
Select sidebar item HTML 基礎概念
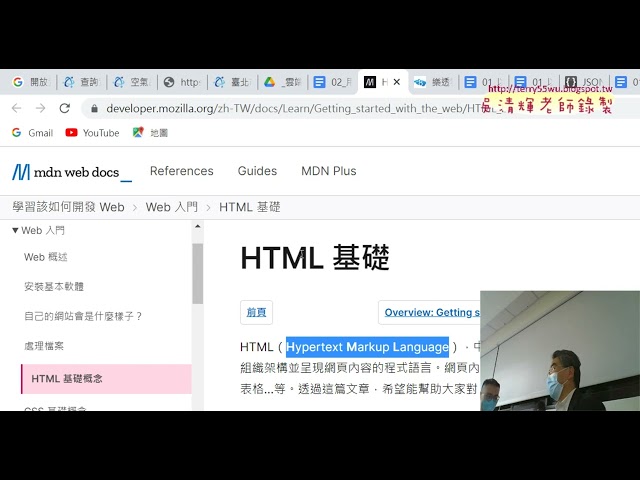coord(106,379)
